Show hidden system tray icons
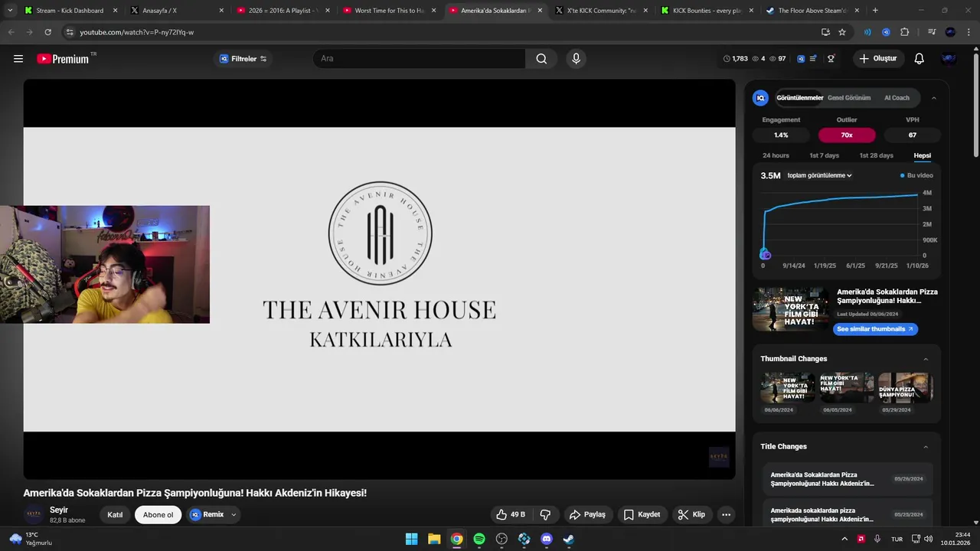Screen dimensions: 980x551 pyautogui.click(x=844, y=539)
